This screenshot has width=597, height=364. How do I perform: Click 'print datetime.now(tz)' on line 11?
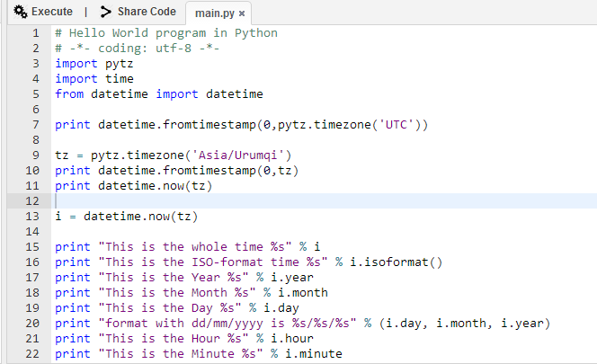tap(134, 186)
